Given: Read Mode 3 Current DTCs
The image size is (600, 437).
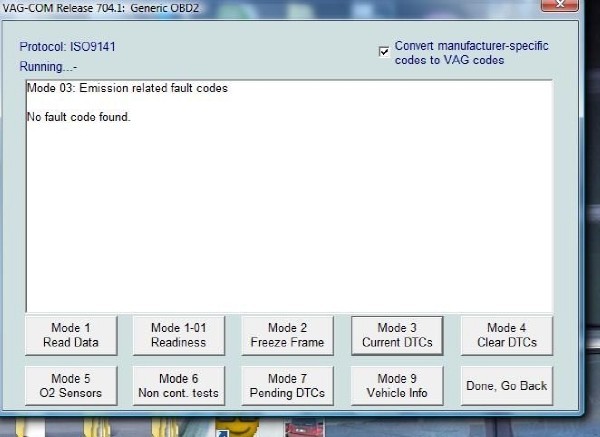Looking at the screenshot, I should [x=397, y=335].
